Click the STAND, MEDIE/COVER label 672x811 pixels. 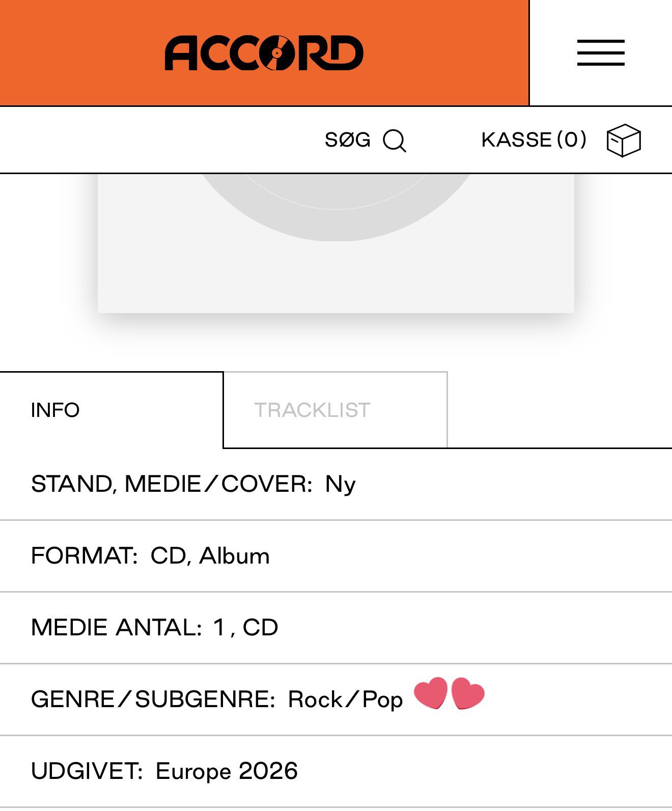pos(172,484)
